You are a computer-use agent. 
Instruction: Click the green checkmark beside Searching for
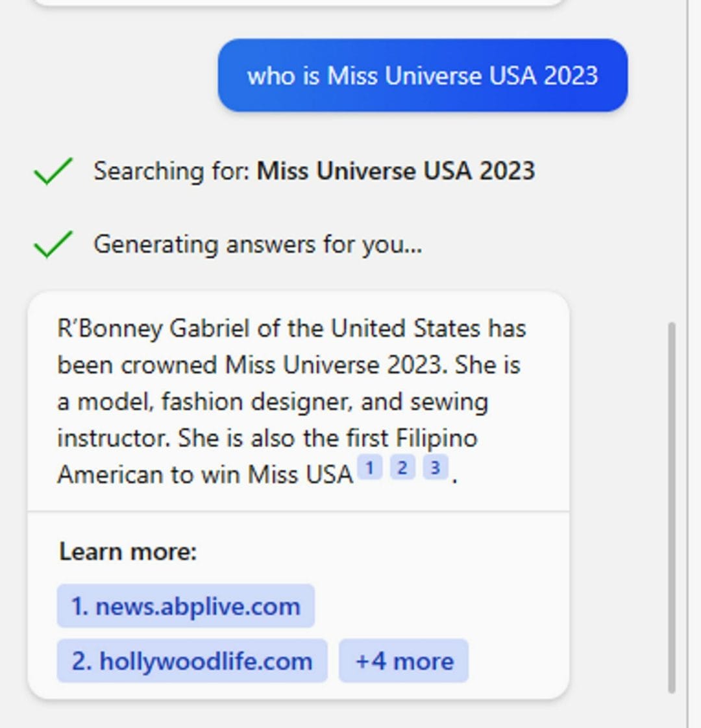coord(53,171)
